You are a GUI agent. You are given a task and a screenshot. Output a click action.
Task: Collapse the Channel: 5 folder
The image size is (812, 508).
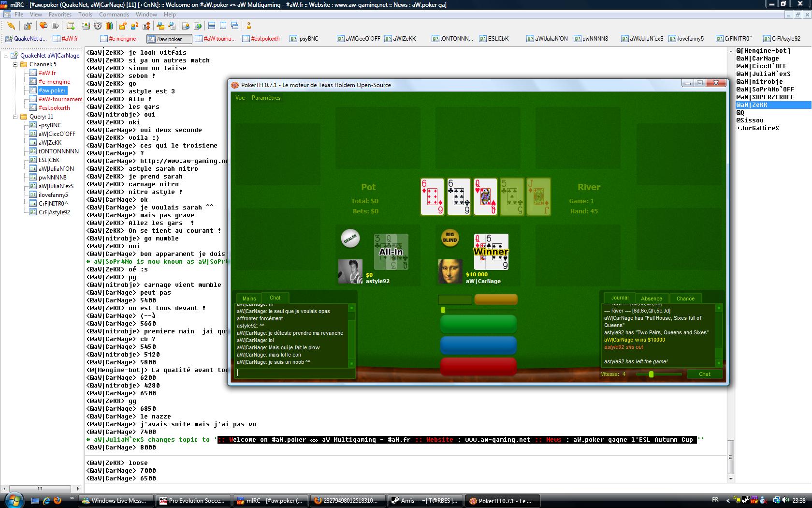[15, 64]
